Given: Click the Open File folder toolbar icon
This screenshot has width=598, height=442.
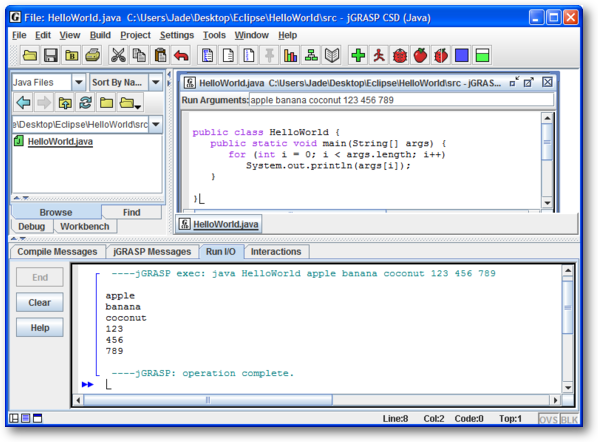Looking at the screenshot, I should click(x=30, y=56).
